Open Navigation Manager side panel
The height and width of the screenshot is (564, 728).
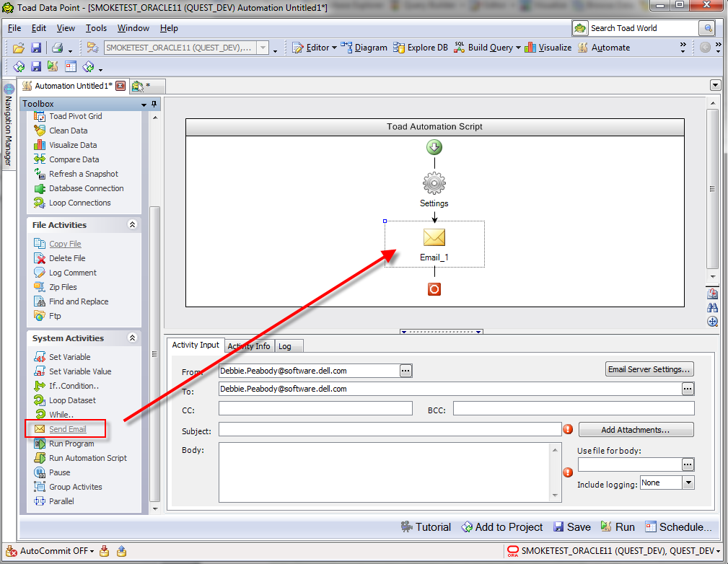[x=9, y=125]
